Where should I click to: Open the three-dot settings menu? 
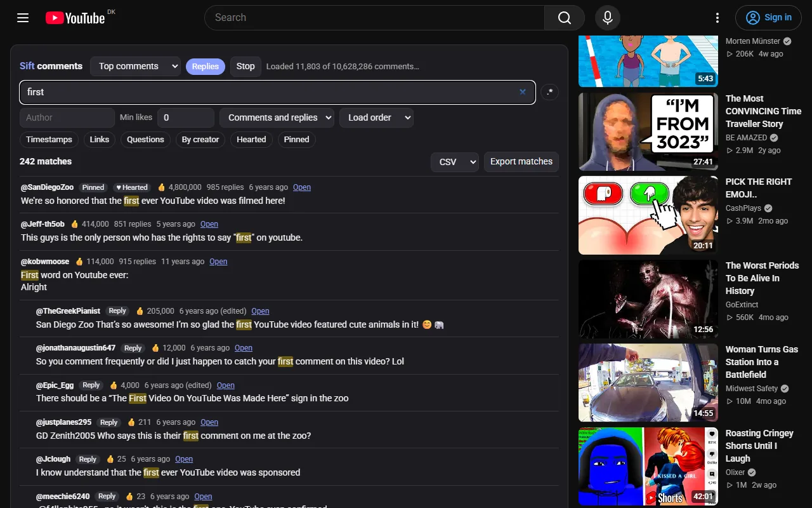pyautogui.click(x=717, y=18)
